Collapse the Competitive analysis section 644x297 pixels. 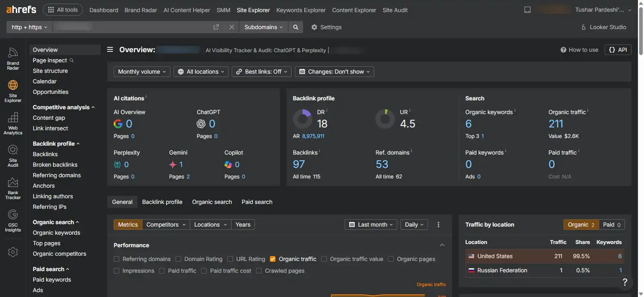(x=64, y=107)
